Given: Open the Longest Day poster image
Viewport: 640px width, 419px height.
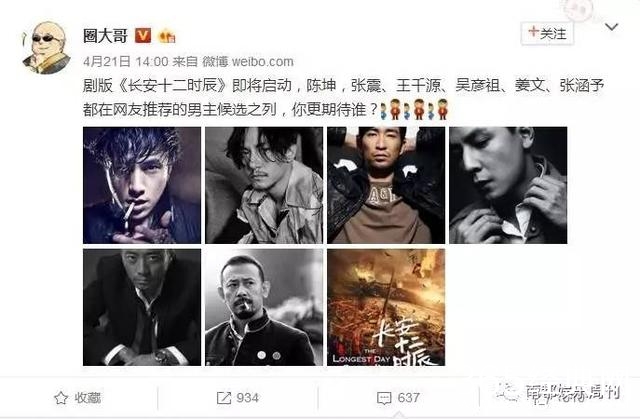Looking at the screenshot, I should pos(386,307).
